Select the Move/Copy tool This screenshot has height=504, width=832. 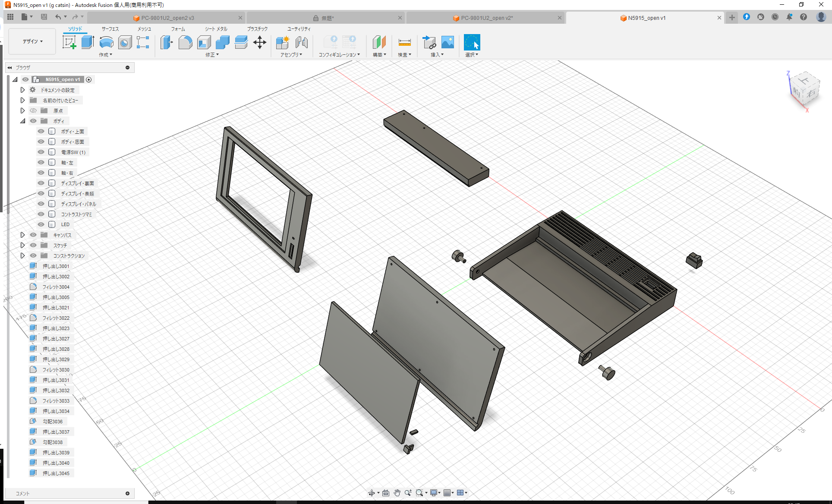pyautogui.click(x=260, y=42)
